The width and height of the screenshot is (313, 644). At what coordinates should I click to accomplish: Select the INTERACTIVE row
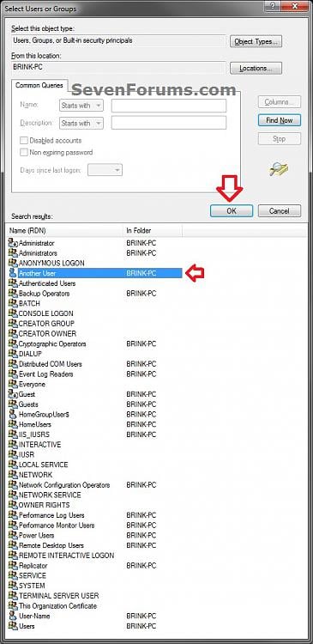pos(94,445)
